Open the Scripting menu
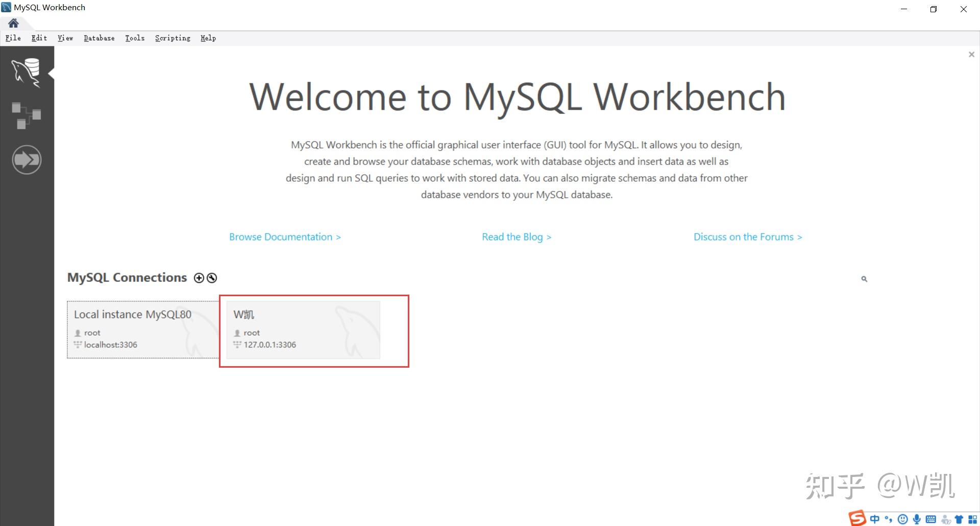The height and width of the screenshot is (526, 980). [173, 38]
